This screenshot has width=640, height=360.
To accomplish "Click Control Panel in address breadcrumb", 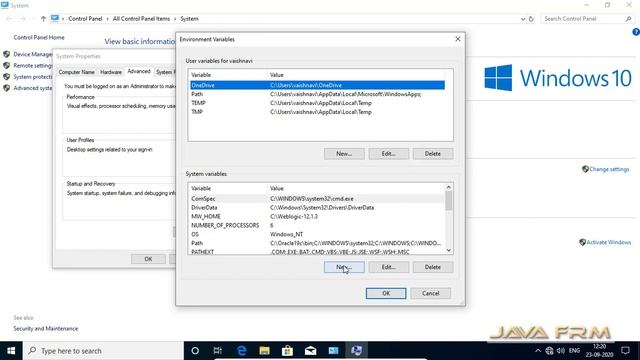I will pos(85,19).
